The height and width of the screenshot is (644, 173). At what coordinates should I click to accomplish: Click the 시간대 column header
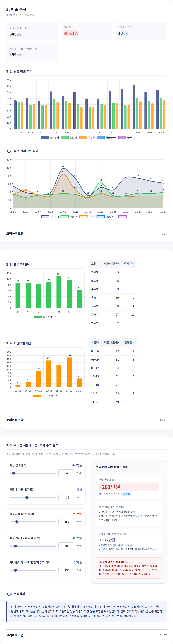[x=95, y=342]
